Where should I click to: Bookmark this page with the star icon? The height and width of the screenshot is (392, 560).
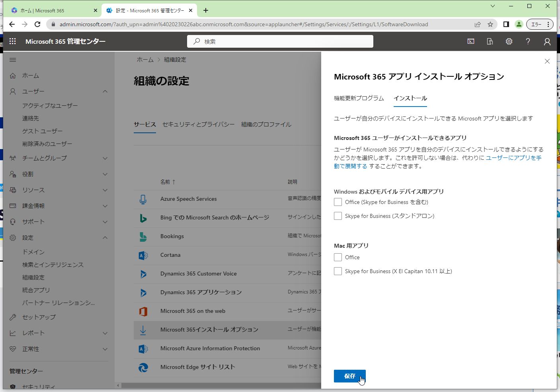click(490, 24)
